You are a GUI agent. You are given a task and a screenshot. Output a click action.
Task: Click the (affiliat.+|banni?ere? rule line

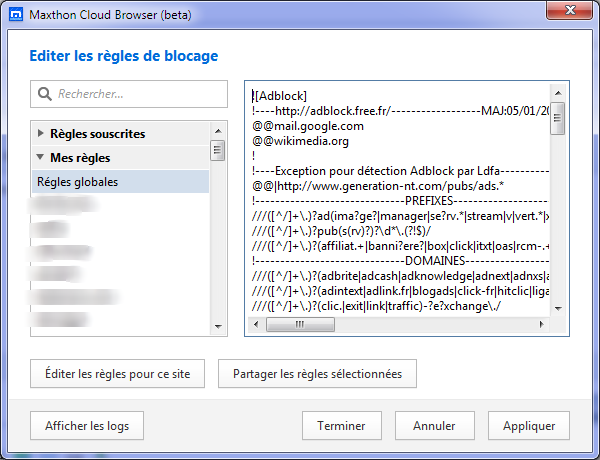(x=400, y=246)
